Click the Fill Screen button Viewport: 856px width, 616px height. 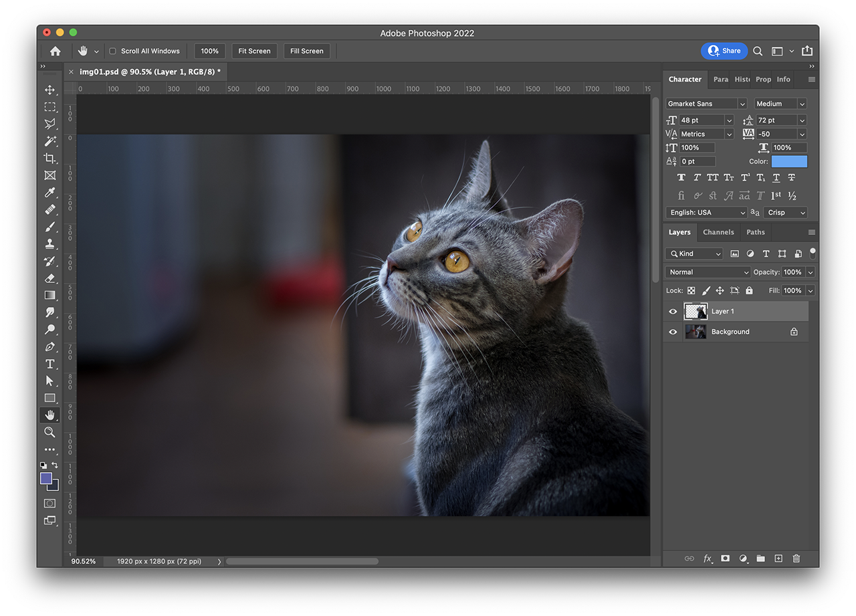coord(306,51)
